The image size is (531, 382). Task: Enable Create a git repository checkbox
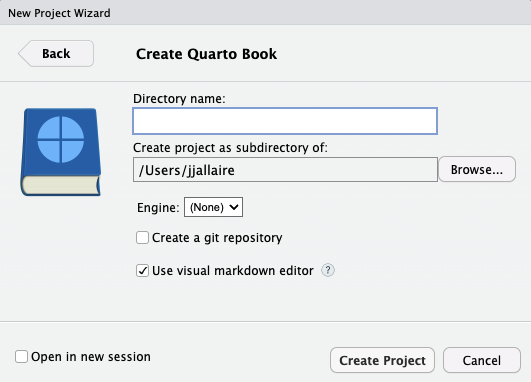(x=143, y=238)
